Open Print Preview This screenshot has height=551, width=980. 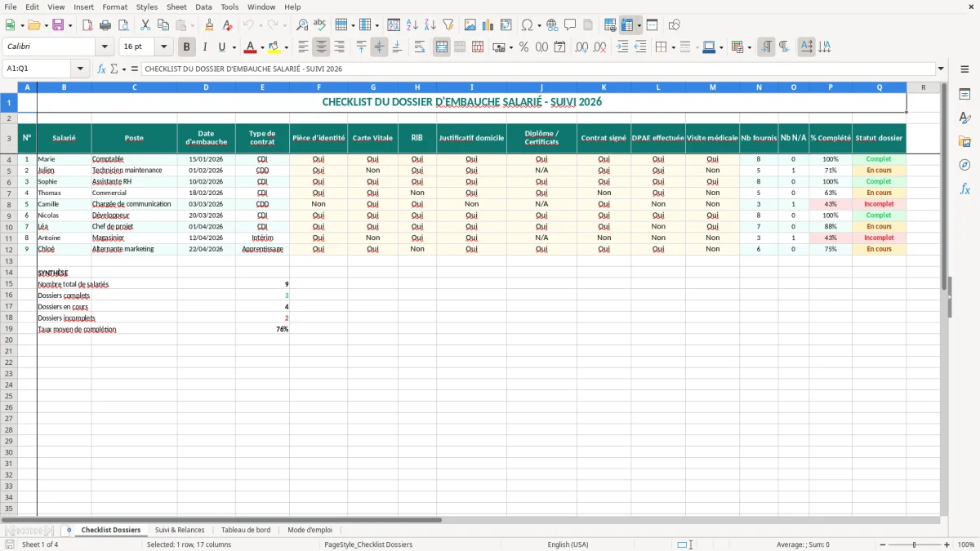[x=123, y=25]
